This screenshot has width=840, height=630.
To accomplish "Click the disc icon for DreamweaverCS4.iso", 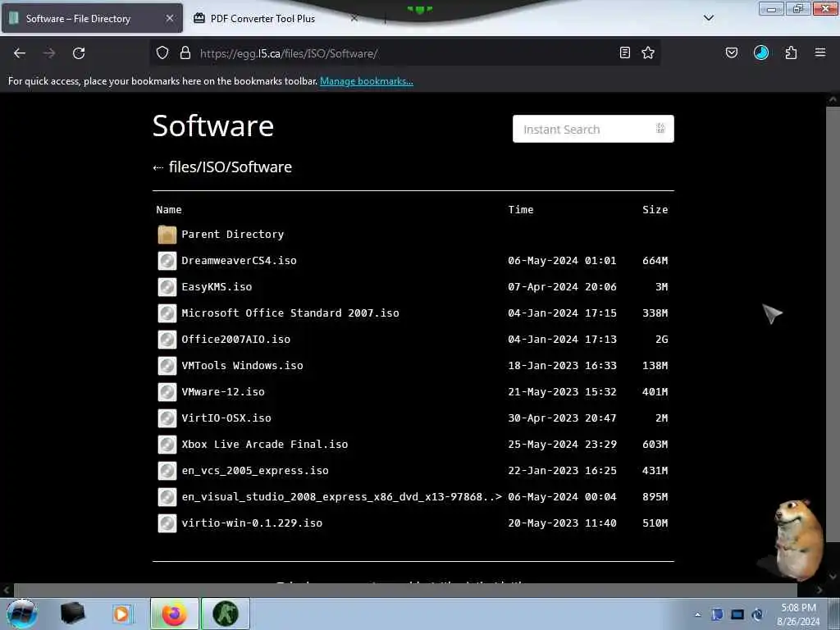I will point(167,261).
